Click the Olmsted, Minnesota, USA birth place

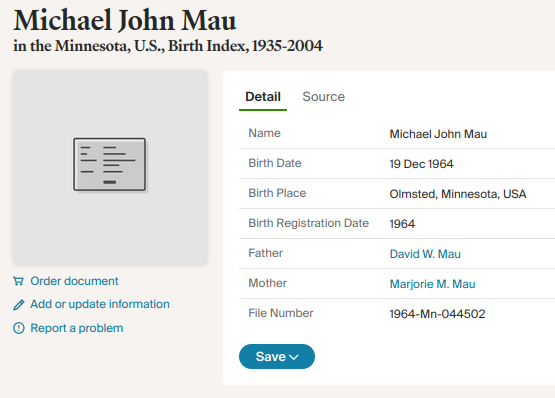[458, 194]
